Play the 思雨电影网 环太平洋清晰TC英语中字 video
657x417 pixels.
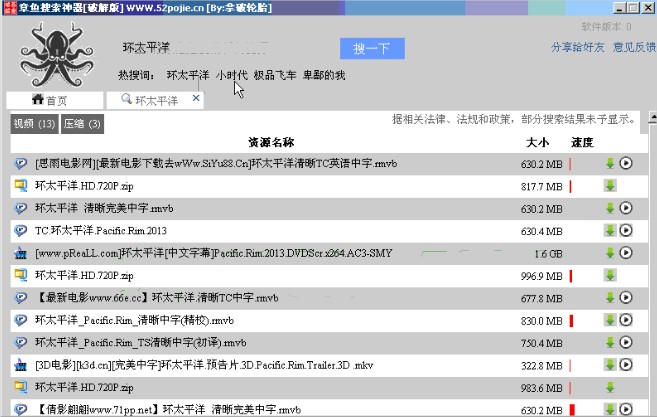(x=626, y=163)
